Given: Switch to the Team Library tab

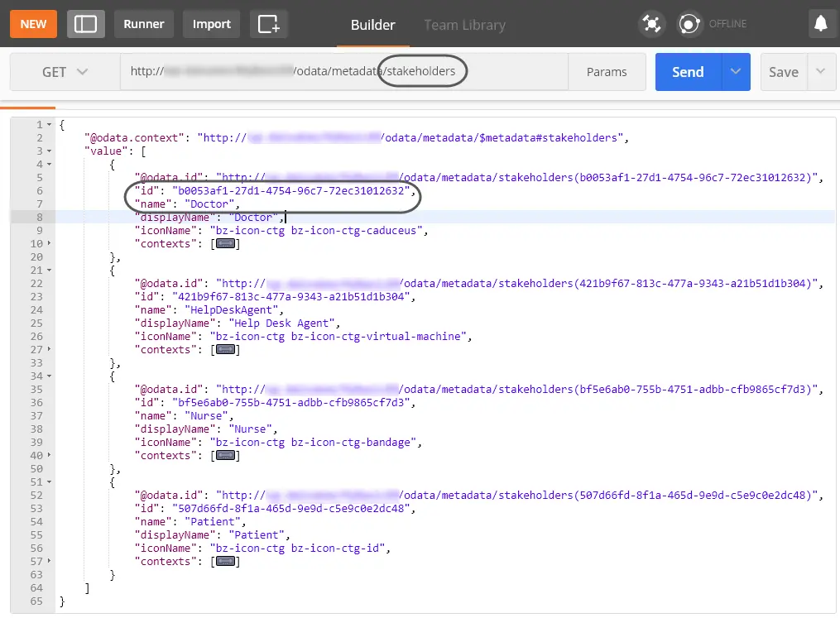Looking at the screenshot, I should (464, 25).
